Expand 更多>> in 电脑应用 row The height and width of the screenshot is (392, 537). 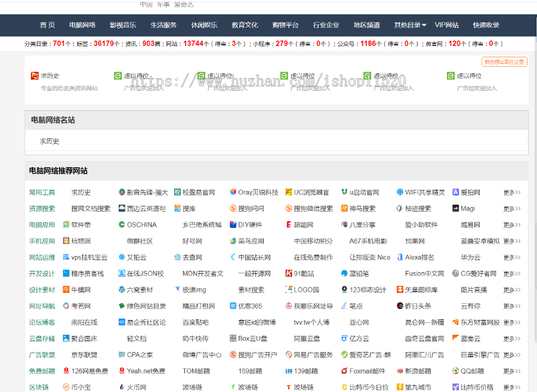(512, 225)
